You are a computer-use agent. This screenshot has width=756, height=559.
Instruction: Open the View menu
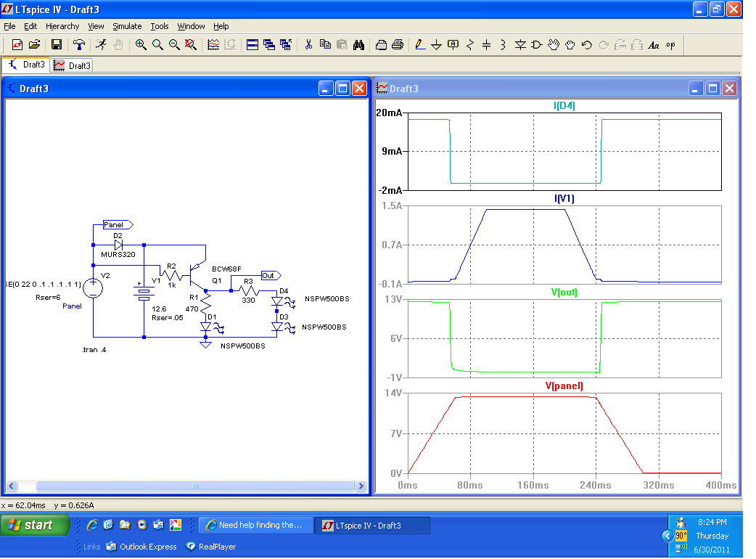[x=96, y=26]
